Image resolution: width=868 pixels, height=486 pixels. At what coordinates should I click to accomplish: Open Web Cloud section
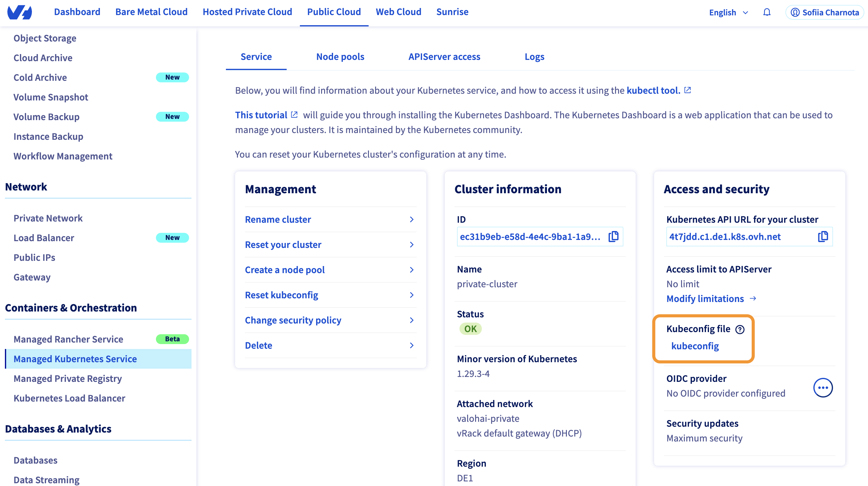click(x=398, y=12)
